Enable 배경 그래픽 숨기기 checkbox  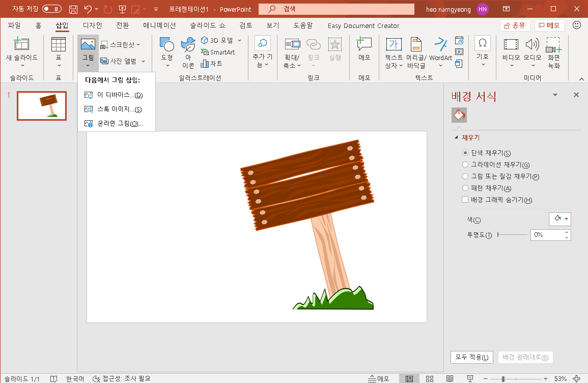[465, 199]
